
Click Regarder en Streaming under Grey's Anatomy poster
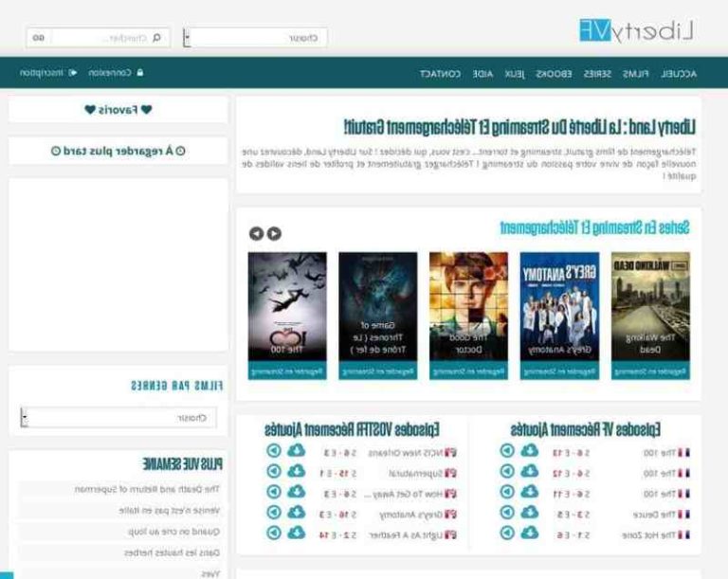pyautogui.click(x=559, y=371)
